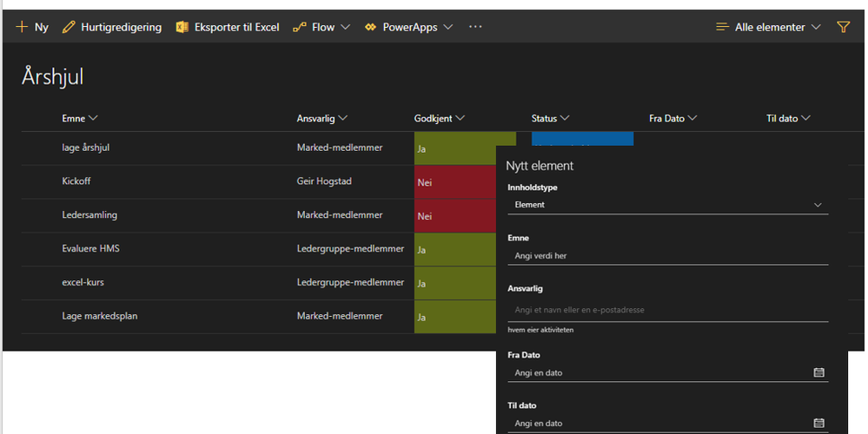Open the Emne column header menu

[x=80, y=118]
